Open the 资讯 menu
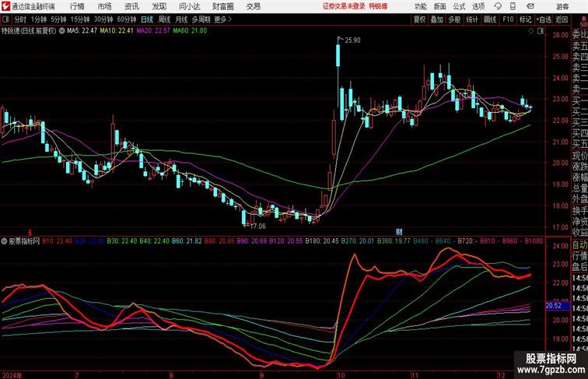 131,6
